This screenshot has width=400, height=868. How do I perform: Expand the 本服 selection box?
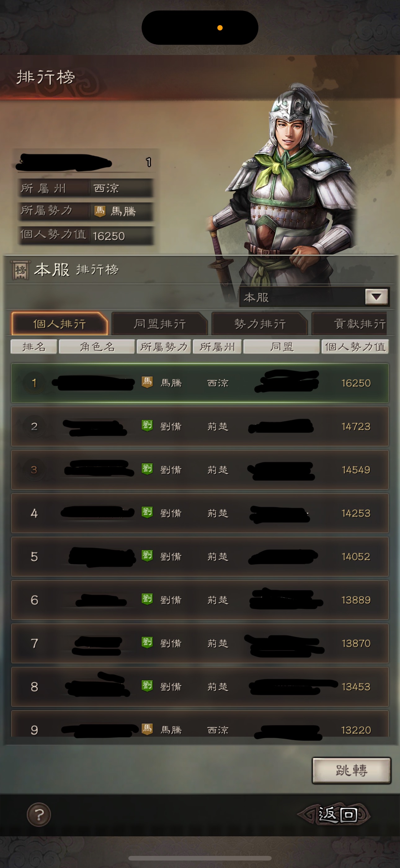[314, 297]
